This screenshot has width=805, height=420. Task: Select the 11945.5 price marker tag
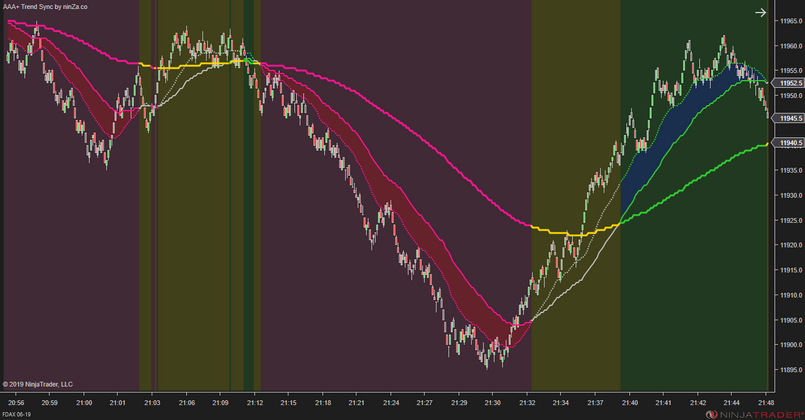[x=788, y=118]
